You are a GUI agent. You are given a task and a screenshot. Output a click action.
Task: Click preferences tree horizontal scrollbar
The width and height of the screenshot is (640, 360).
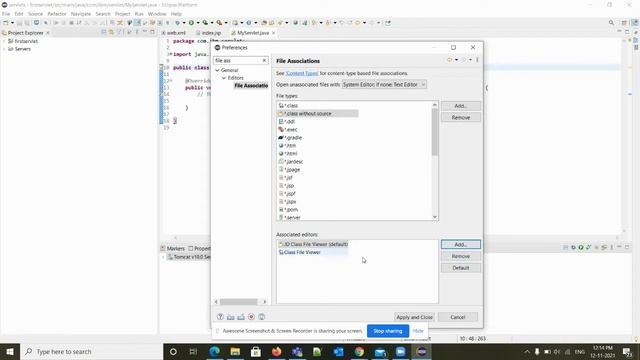(239, 302)
